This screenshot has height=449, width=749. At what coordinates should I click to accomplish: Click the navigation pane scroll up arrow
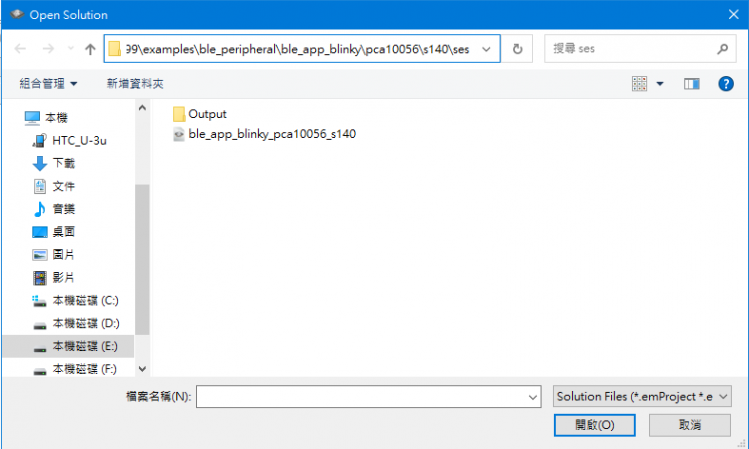142,108
